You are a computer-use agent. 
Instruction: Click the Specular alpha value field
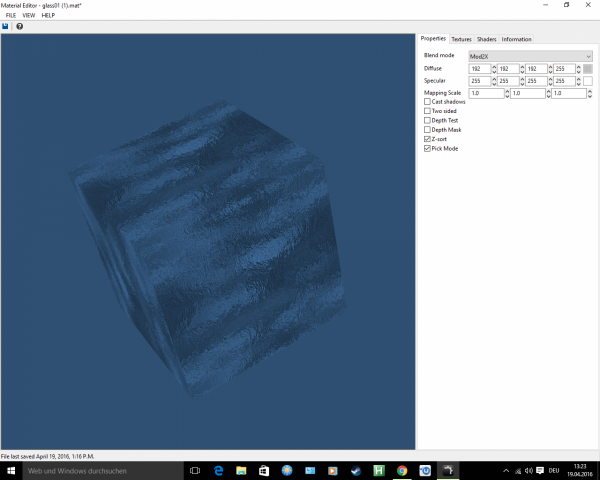click(564, 81)
